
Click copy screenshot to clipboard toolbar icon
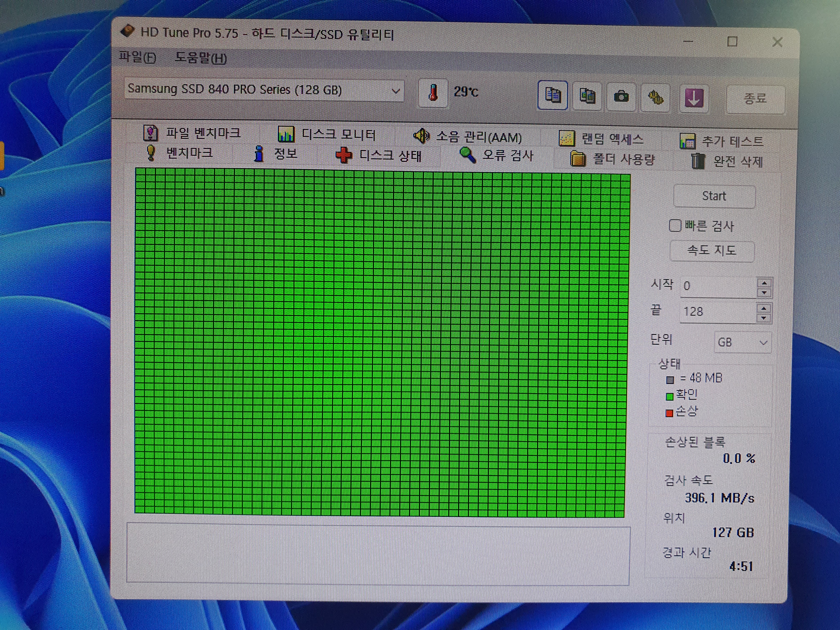coord(587,96)
